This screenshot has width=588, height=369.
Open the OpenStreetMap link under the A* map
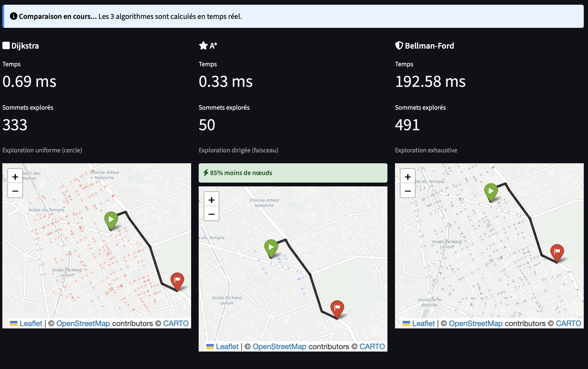(280, 346)
